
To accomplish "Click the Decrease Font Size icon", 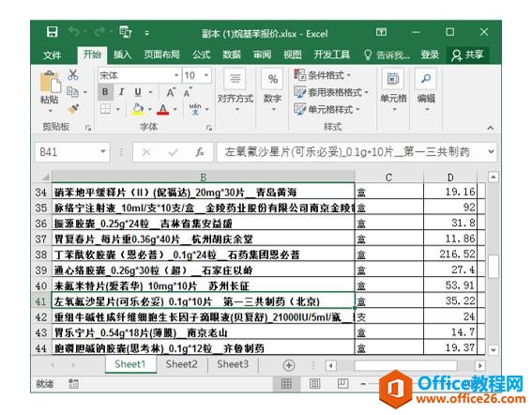I will click(x=188, y=92).
